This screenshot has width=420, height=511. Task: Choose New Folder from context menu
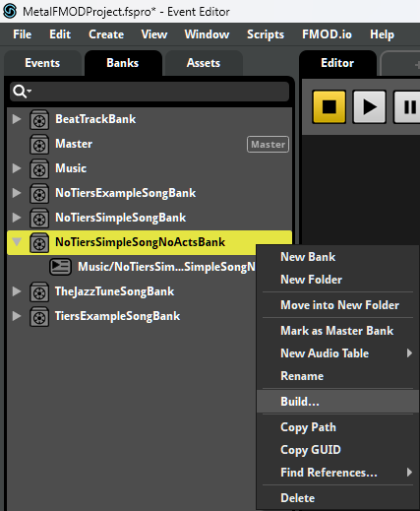click(x=337, y=280)
